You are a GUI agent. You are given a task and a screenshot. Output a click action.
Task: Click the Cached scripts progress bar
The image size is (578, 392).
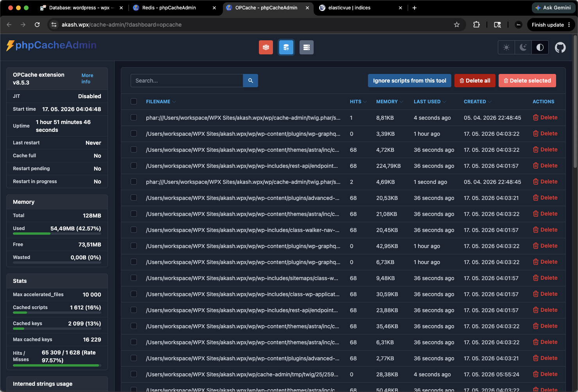57,313
